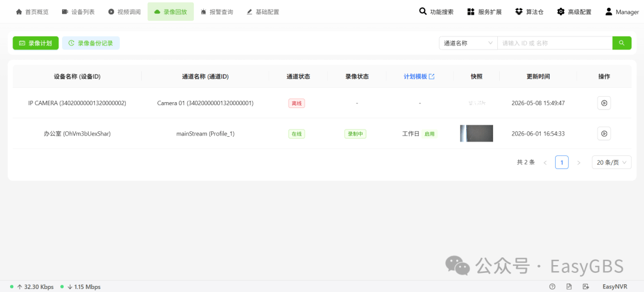Switch to 视频调阅 video tab
This screenshot has height=292, width=644.
(x=124, y=12)
